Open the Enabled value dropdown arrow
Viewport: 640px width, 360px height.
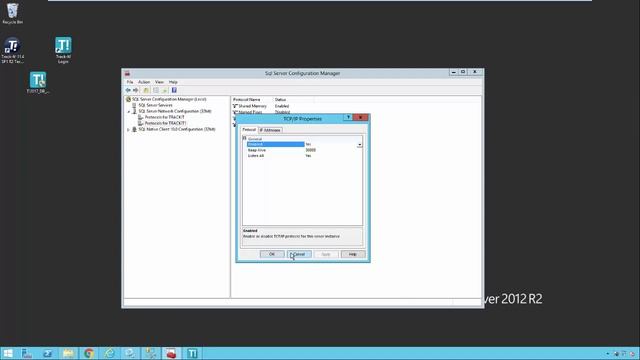pos(360,144)
